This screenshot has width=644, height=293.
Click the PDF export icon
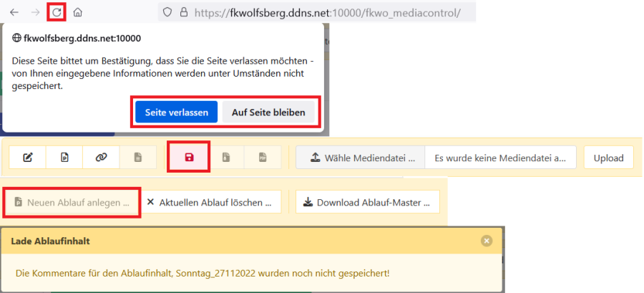[262, 158]
